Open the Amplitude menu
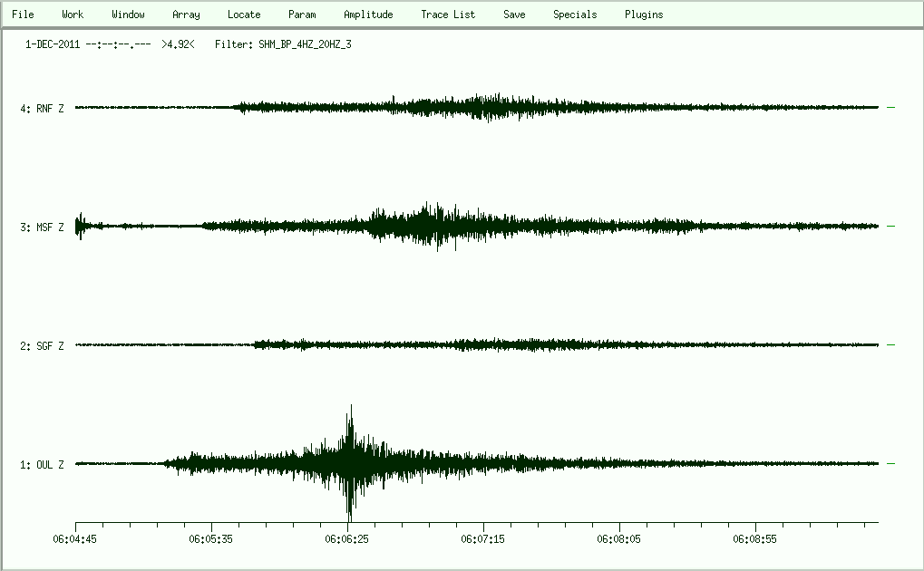This screenshot has height=571, width=924. [368, 15]
